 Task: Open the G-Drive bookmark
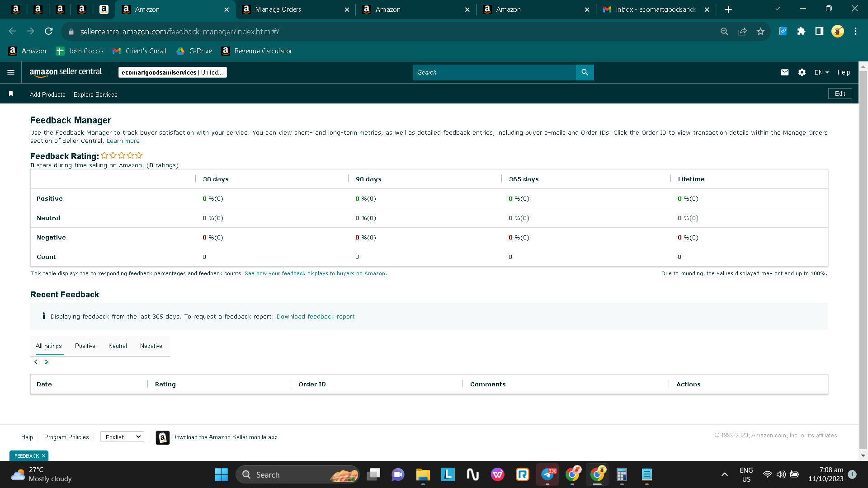[x=194, y=51]
